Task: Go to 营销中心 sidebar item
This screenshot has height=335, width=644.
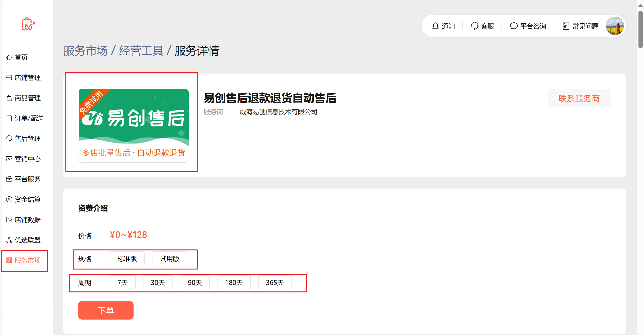Action: (x=27, y=159)
